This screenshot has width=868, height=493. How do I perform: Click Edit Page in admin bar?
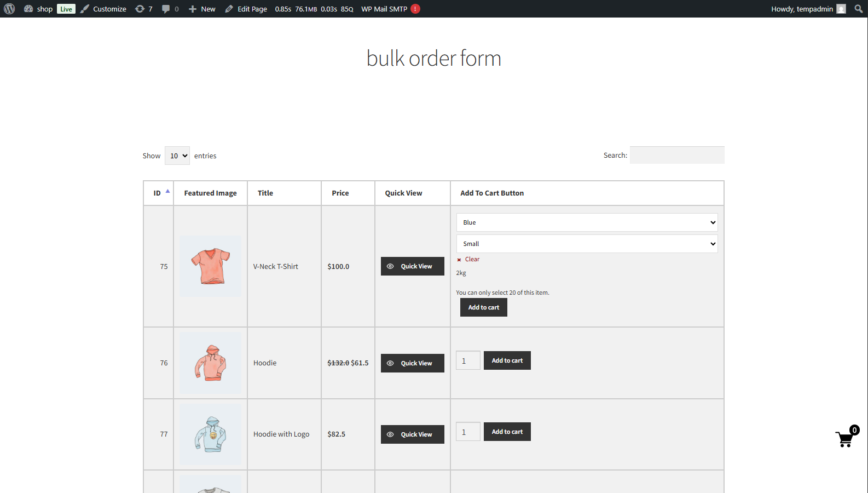pyautogui.click(x=246, y=9)
